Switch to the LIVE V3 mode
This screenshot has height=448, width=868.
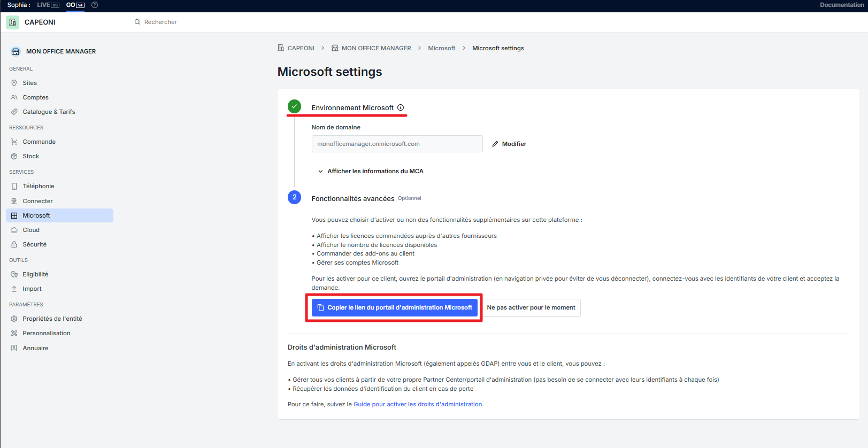48,5
